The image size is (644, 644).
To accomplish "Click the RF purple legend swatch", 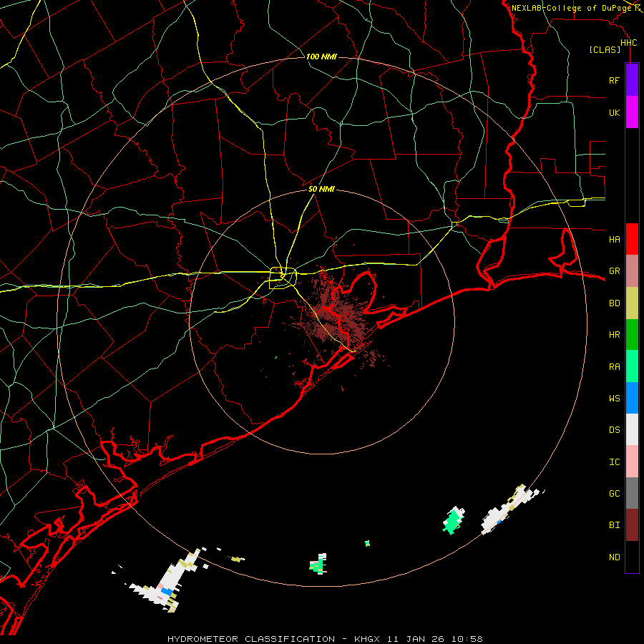I will [632, 80].
